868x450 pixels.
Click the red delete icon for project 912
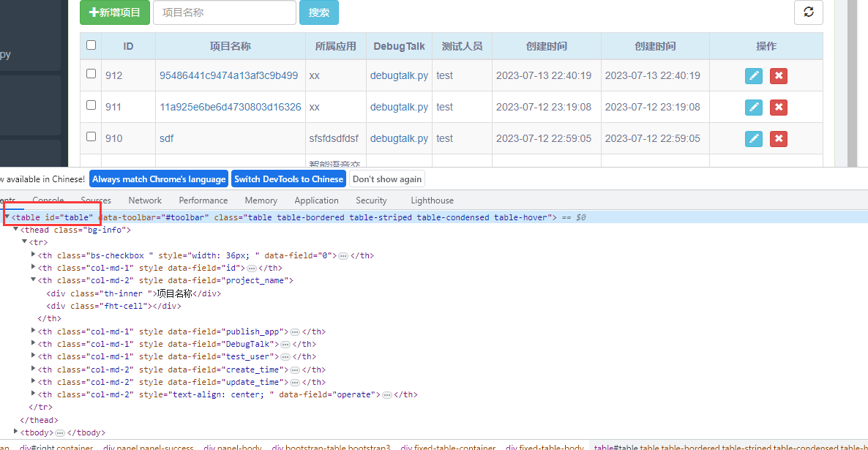tap(778, 75)
